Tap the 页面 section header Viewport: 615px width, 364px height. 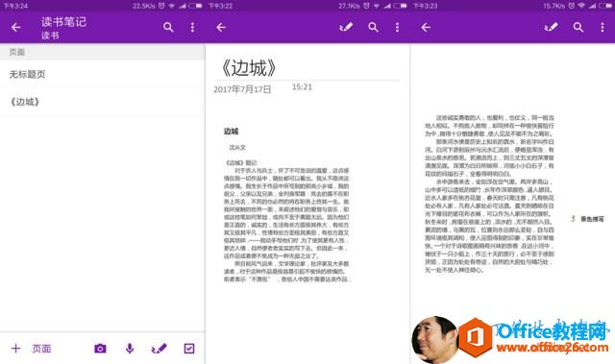coord(102,52)
